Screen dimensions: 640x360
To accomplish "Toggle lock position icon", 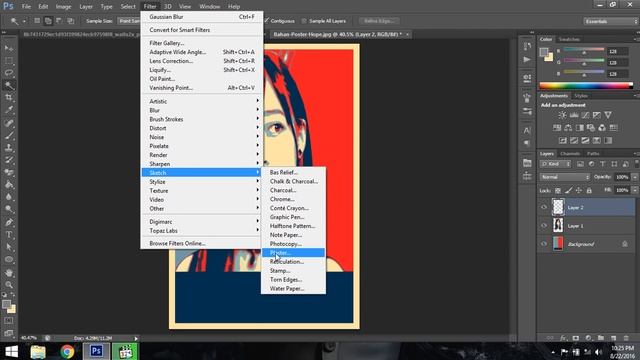I will (579, 190).
